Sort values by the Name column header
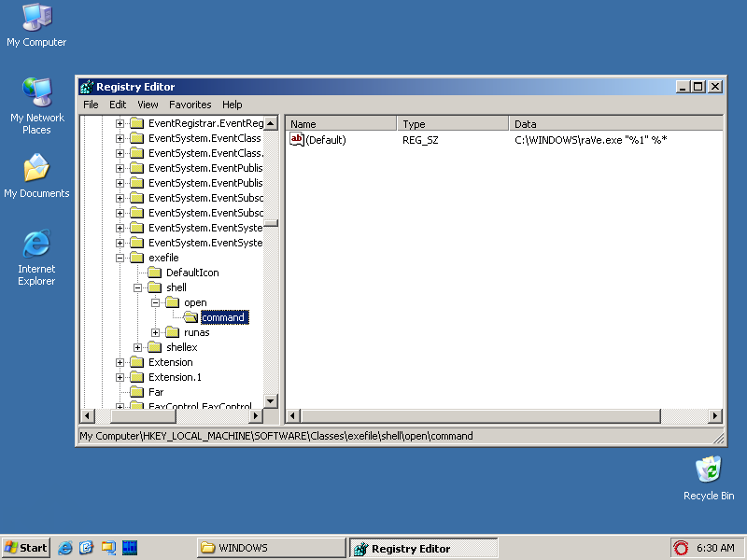This screenshot has width=747, height=560. pos(341,124)
